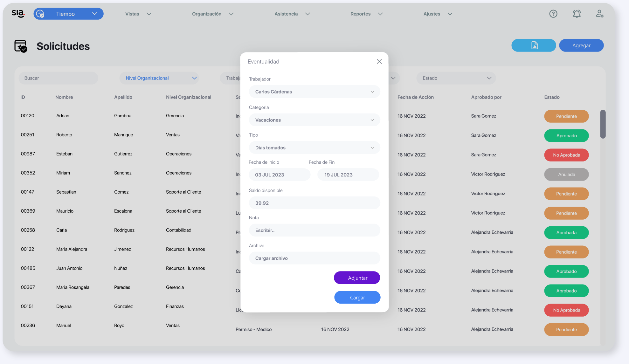Expand the Trabajador dropdown showing Carlos Cárdenas

314,92
